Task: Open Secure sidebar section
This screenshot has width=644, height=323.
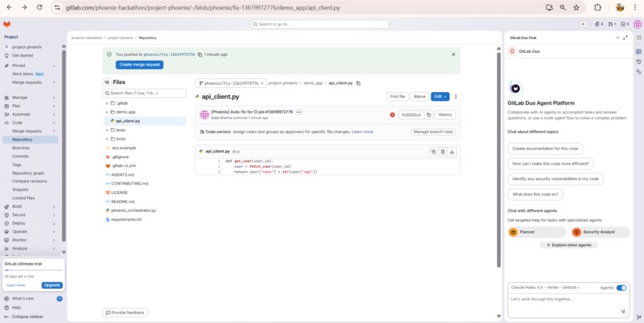Action: click(x=30, y=214)
